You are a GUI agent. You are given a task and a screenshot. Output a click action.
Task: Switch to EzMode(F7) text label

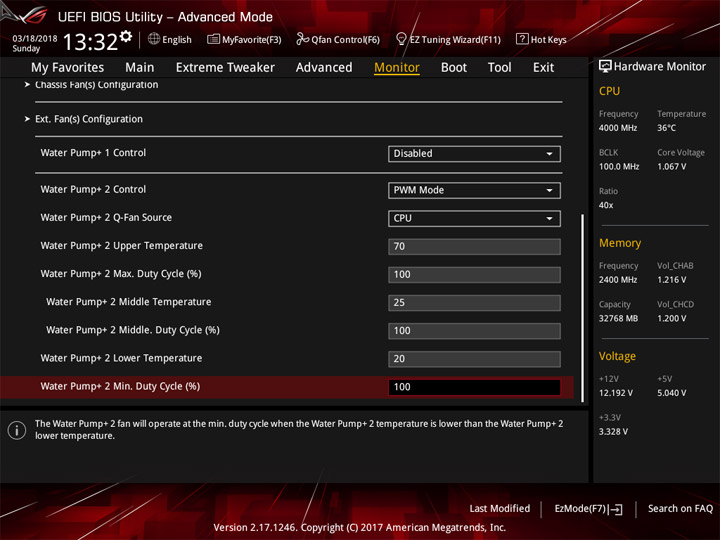coord(580,508)
